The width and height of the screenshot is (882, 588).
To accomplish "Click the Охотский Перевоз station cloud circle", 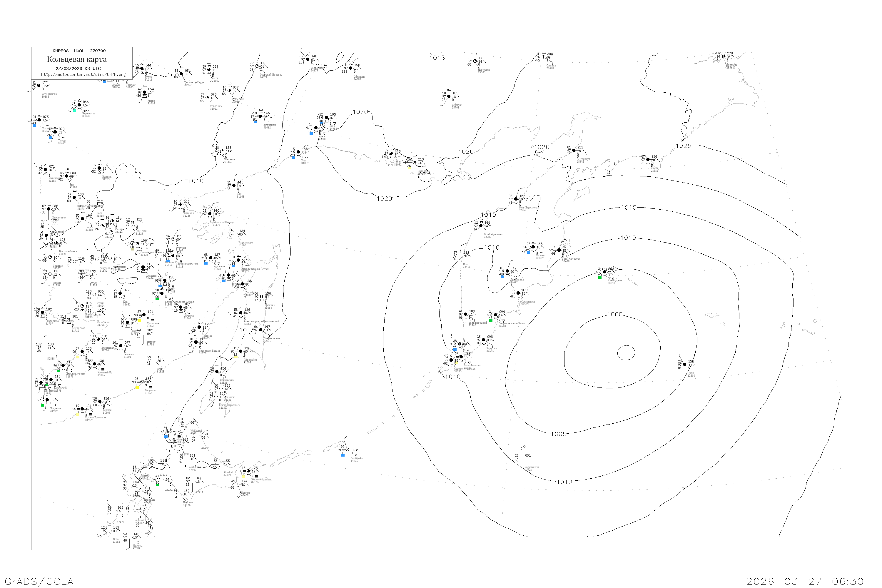I will (x=257, y=66).
